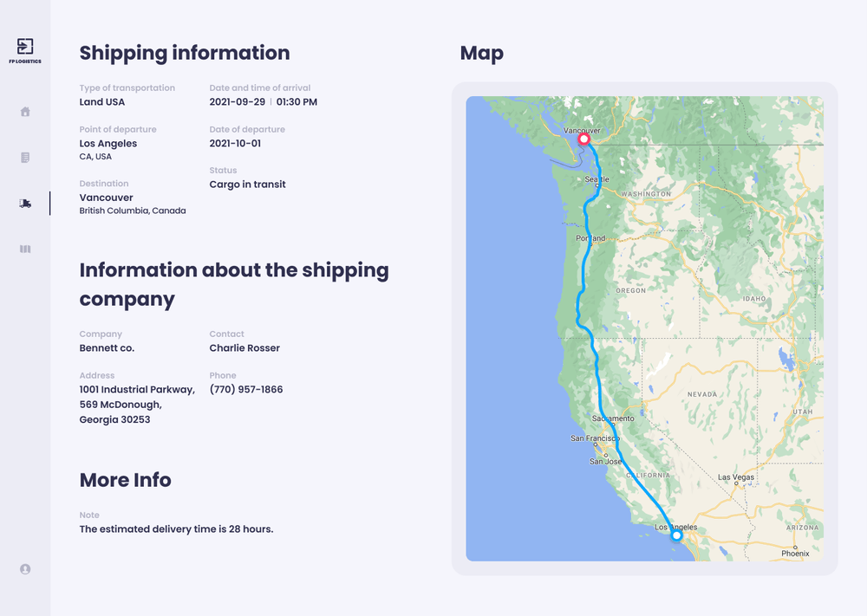Click the Cargo in transit status
The height and width of the screenshot is (616, 867).
(247, 185)
